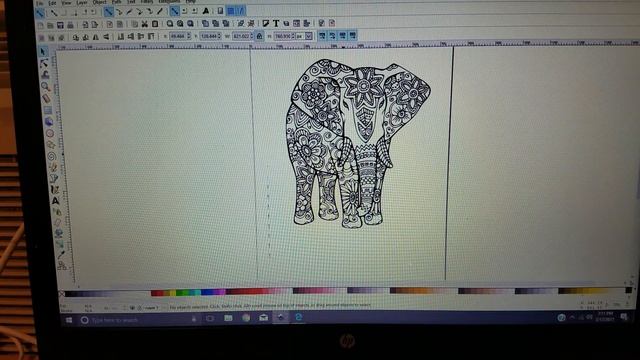Viewport: 640px width, 360px height.
Task: Select the Measure ruler tool
Action: tap(47, 98)
